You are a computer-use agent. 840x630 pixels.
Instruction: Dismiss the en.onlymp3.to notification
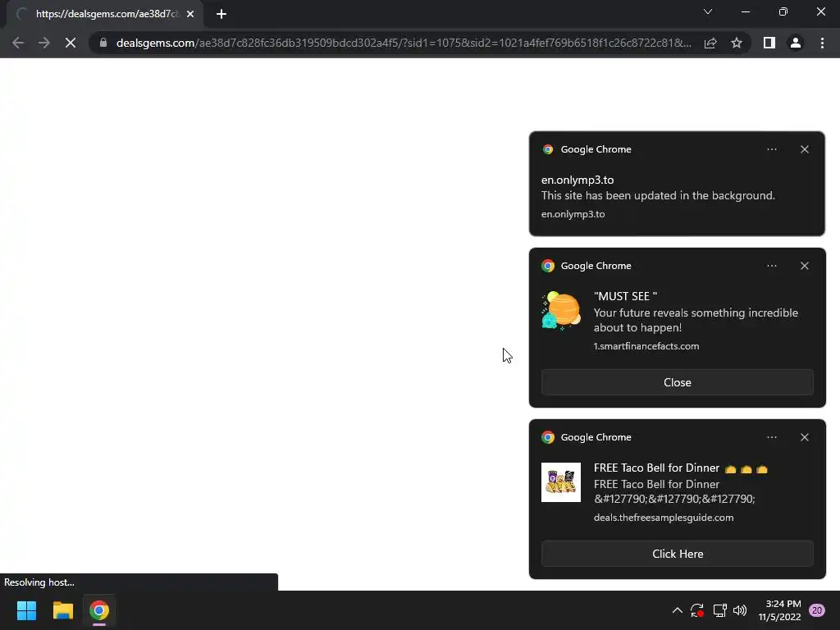[804, 149]
